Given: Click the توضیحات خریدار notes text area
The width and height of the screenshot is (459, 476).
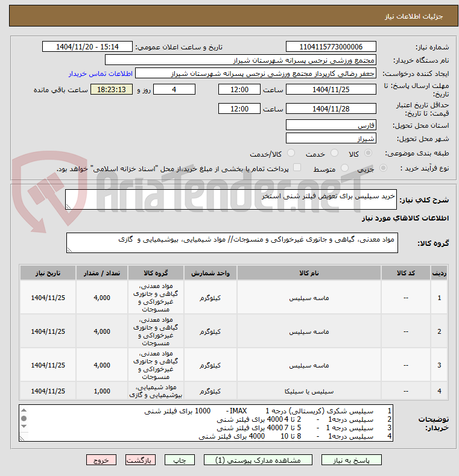Looking at the screenshot, I should [206, 423].
